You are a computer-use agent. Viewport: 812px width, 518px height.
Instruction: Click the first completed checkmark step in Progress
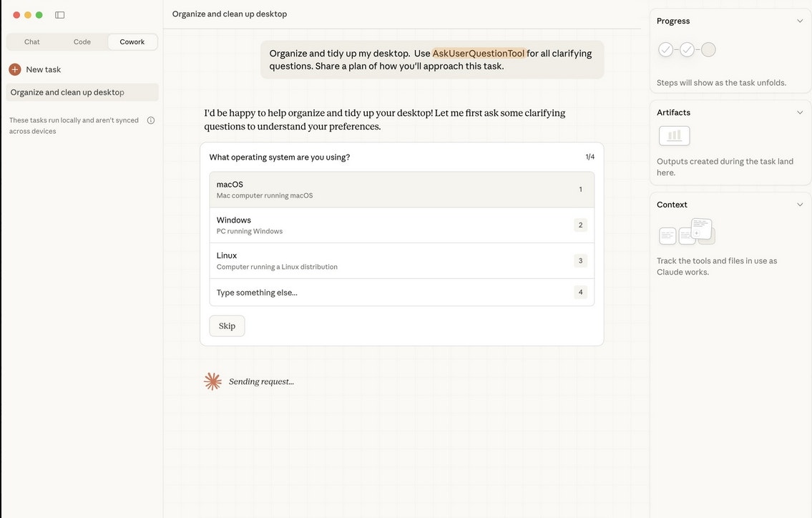pos(665,49)
